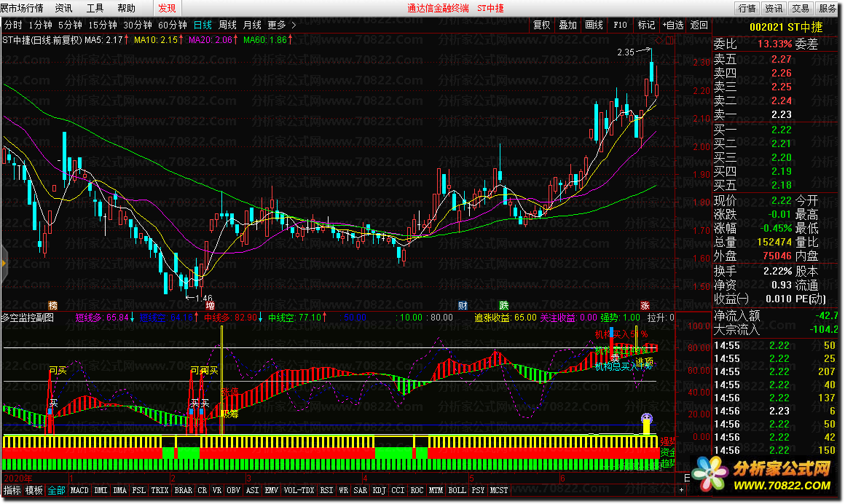Image resolution: width=845 pixels, height=504 pixels.
Task: Click the 增 marker icon on the chart
Action: pyautogui.click(x=211, y=306)
